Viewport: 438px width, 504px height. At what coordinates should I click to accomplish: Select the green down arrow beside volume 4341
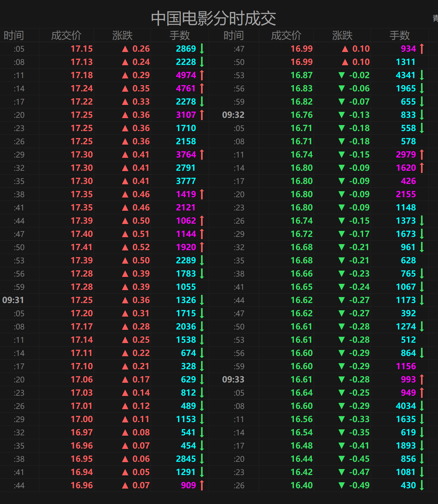click(422, 75)
